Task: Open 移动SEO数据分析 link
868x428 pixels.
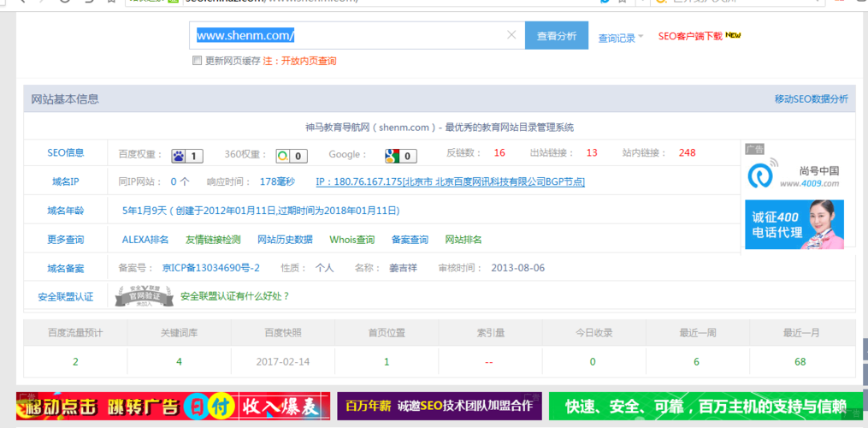Action: (811, 98)
